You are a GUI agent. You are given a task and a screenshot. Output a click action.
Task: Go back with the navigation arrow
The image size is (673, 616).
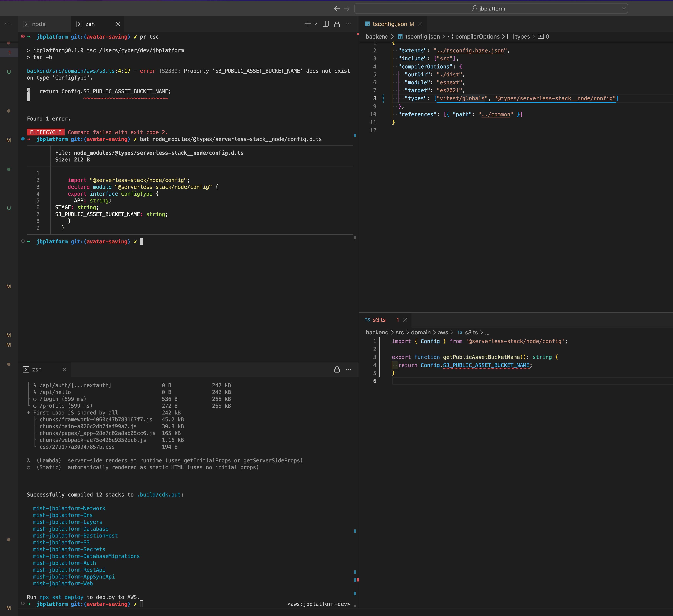tap(337, 9)
